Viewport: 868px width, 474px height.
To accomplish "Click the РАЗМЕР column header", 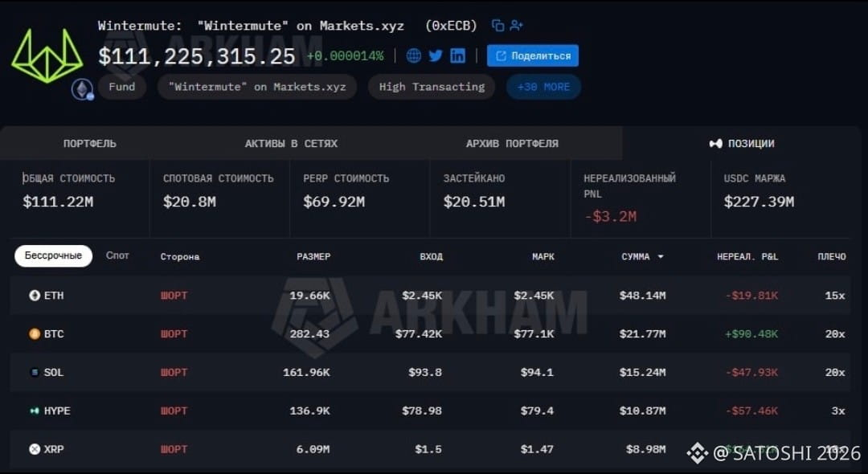I will (x=313, y=256).
